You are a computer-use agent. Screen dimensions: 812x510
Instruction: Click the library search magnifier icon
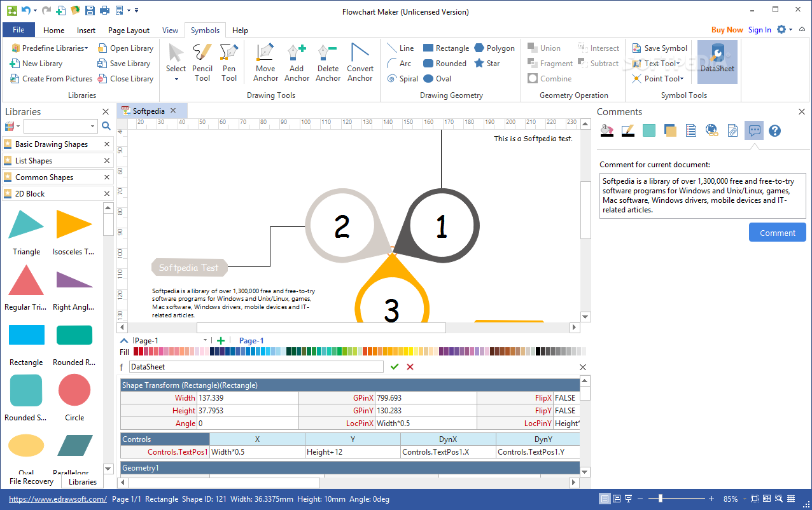(x=106, y=126)
